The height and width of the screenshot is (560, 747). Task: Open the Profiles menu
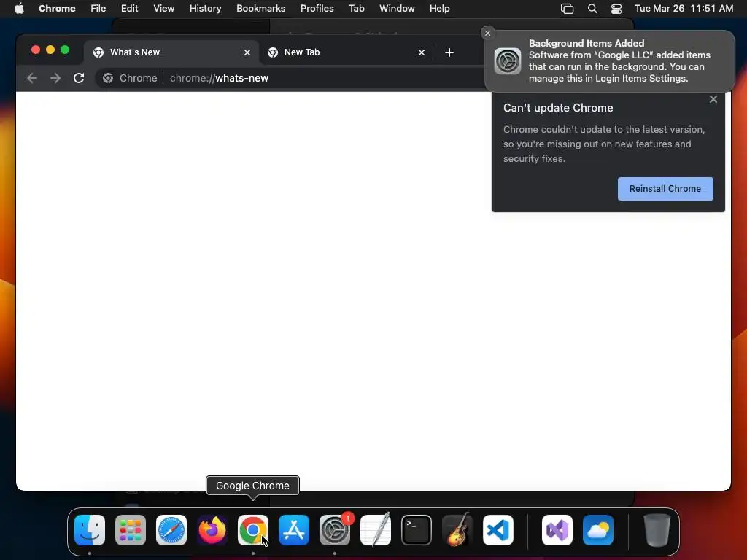(x=317, y=9)
